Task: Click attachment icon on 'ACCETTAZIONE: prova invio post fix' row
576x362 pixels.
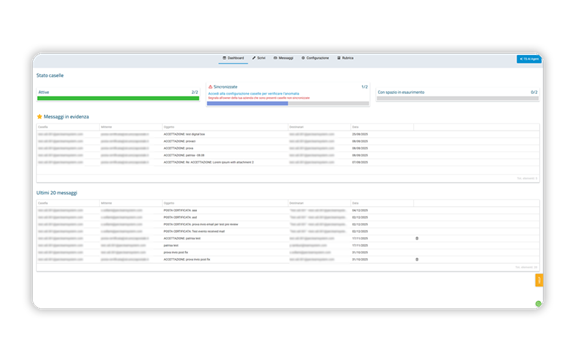Action: (x=417, y=259)
